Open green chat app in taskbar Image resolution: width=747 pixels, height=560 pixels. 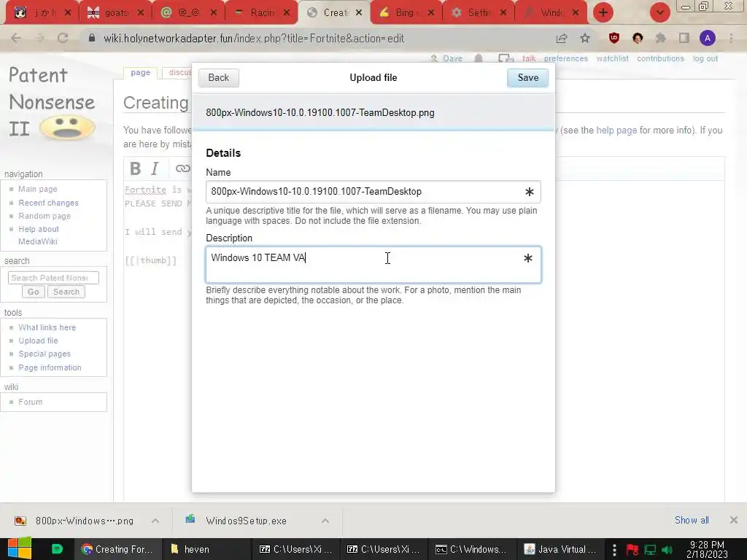click(57, 549)
